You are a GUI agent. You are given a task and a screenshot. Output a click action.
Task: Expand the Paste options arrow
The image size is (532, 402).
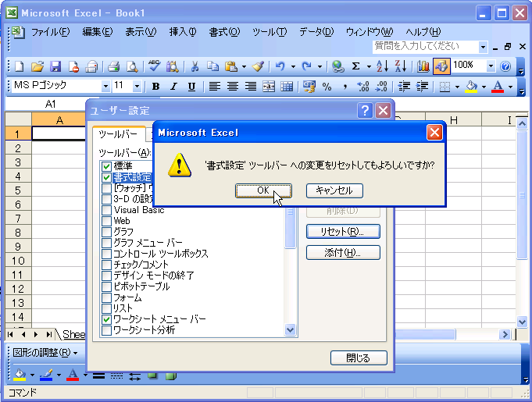click(x=244, y=67)
